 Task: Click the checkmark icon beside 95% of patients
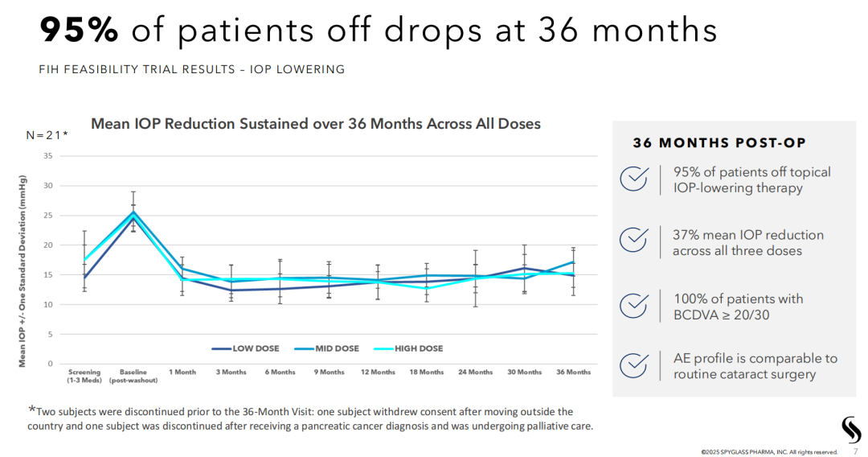coord(634,179)
